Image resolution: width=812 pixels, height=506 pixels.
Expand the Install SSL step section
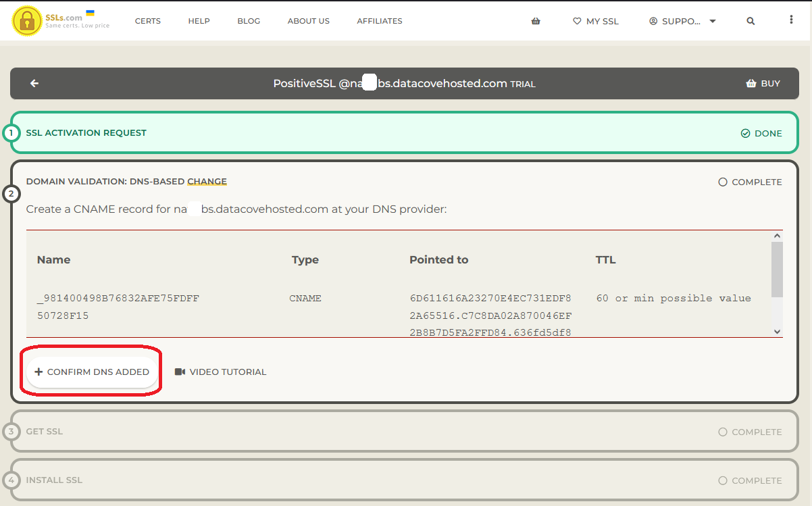tap(54, 480)
